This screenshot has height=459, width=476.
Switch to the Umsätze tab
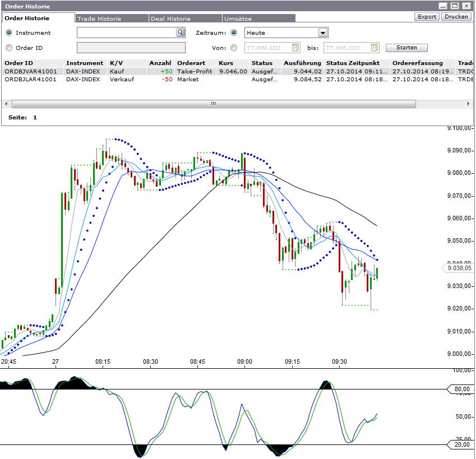258,18
